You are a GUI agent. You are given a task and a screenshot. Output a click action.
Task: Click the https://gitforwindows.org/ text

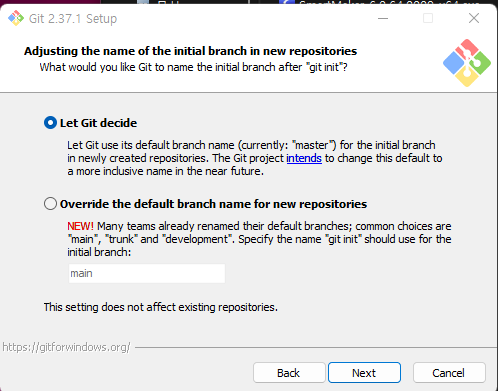[66, 347]
